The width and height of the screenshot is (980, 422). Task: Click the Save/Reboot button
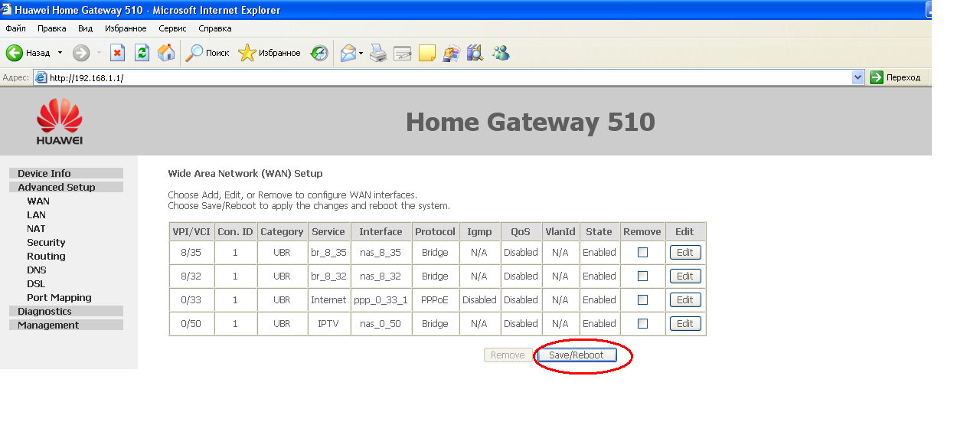tap(577, 355)
